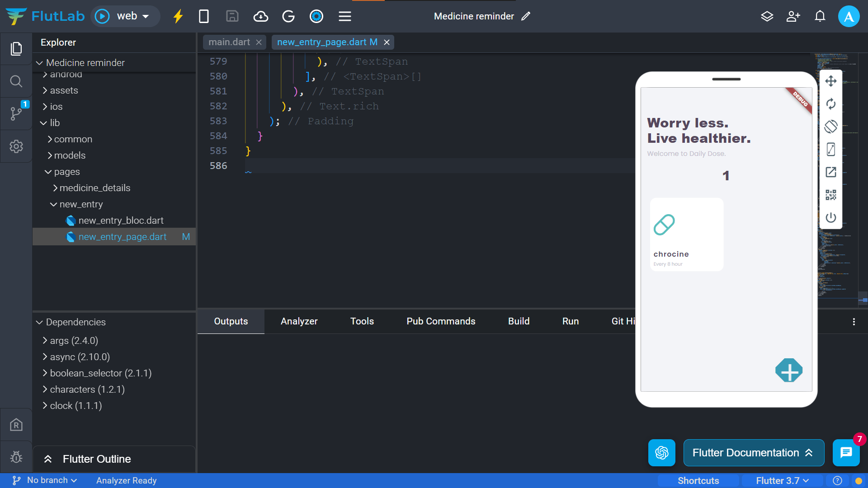Screen dimensions: 868x488
Task: Select the Outputs tab in bottom panel
Action: click(x=230, y=321)
